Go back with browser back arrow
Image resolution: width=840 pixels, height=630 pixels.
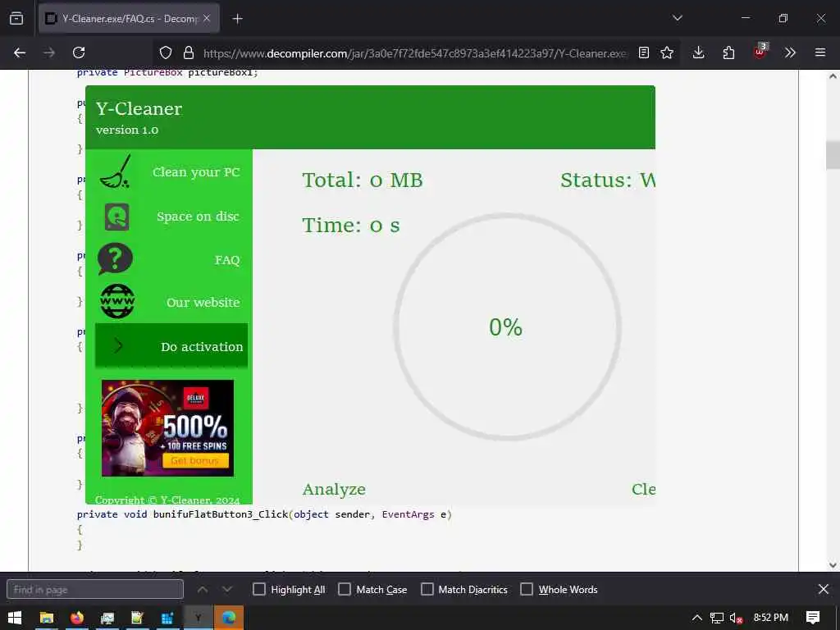[x=20, y=52]
